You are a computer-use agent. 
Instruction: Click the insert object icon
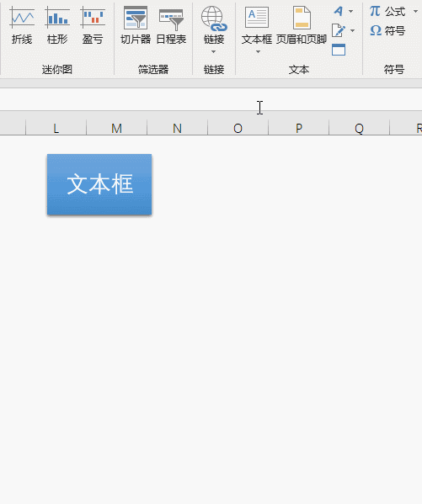point(339,50)
